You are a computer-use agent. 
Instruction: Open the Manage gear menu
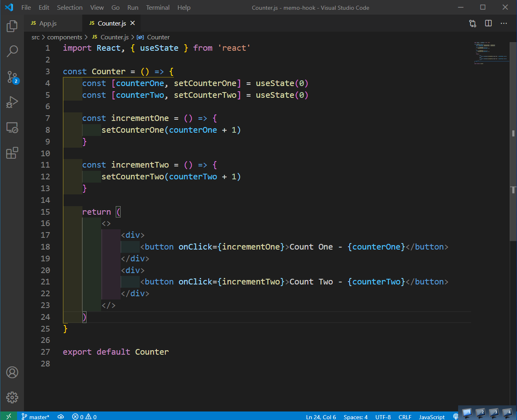click(12, 397)
